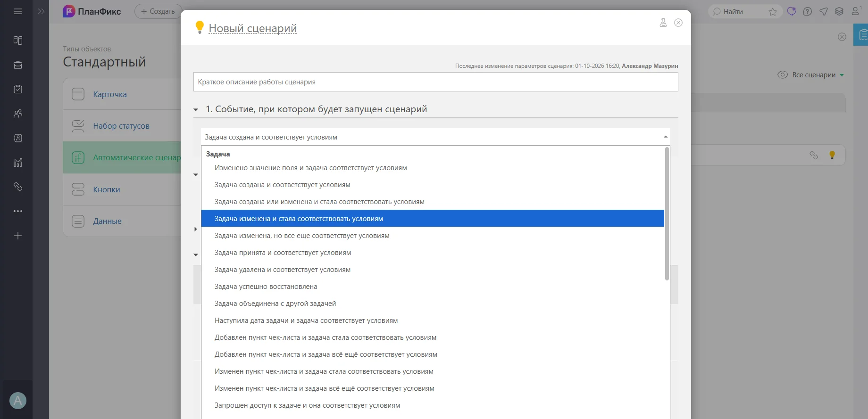
Task: Select Задача создана и соответствует условиям option
Action: pos(433,185)
